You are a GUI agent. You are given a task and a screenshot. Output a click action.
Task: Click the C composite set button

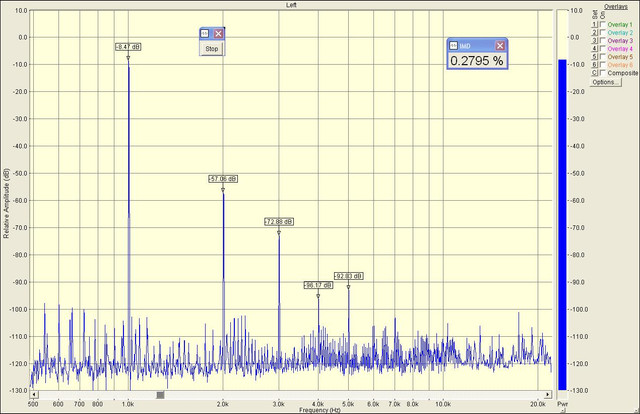coord(595,73)
